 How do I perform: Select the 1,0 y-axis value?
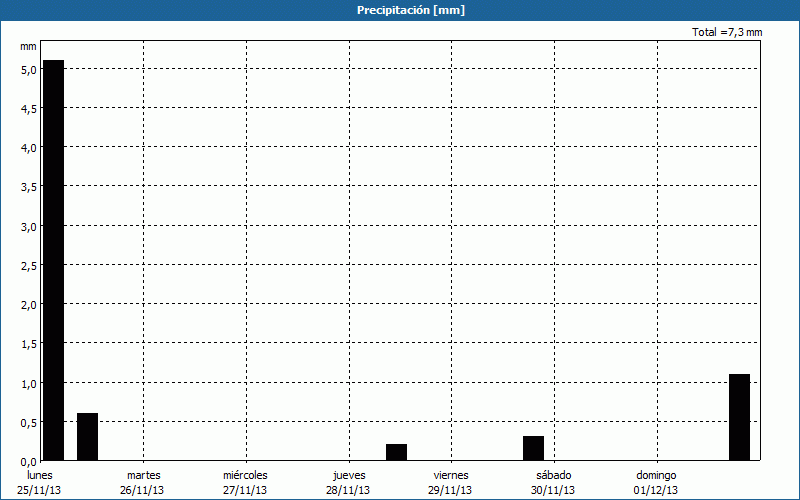[28, 383]
